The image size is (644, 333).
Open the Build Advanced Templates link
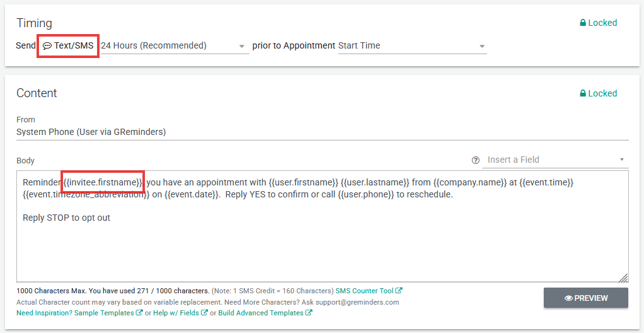[261, 313]
